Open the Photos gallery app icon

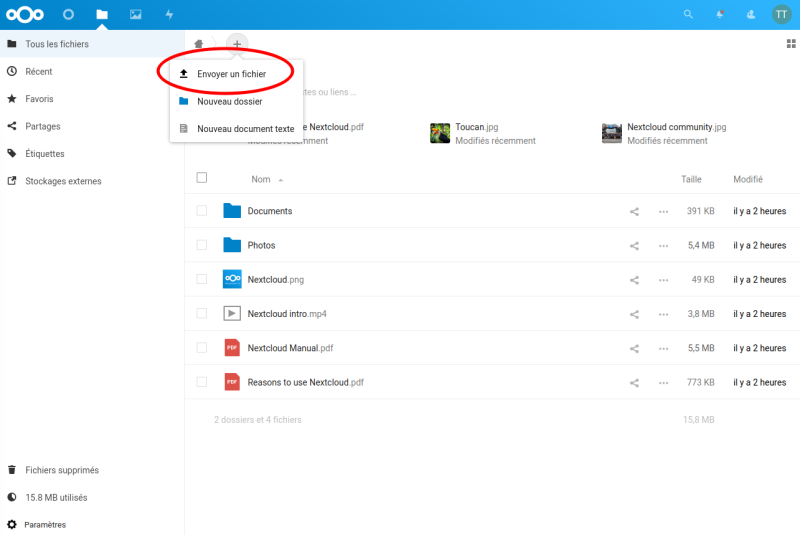point(135,15)
